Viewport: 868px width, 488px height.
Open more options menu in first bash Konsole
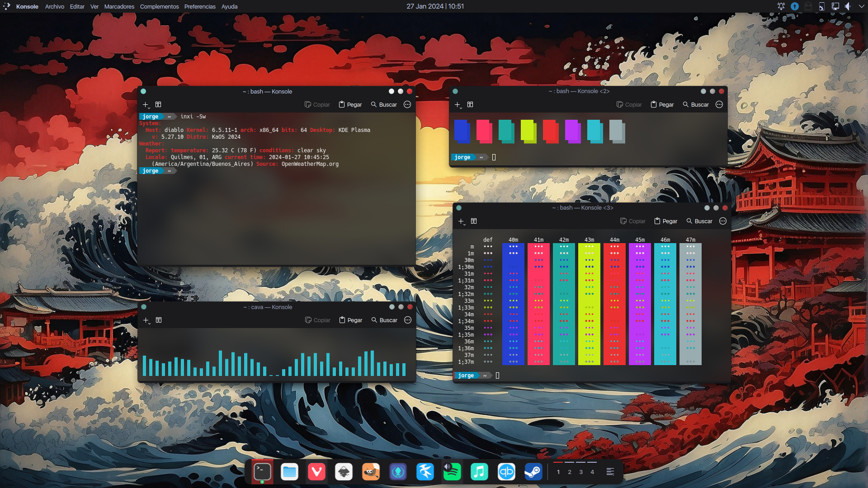click(x=407, y=104)
